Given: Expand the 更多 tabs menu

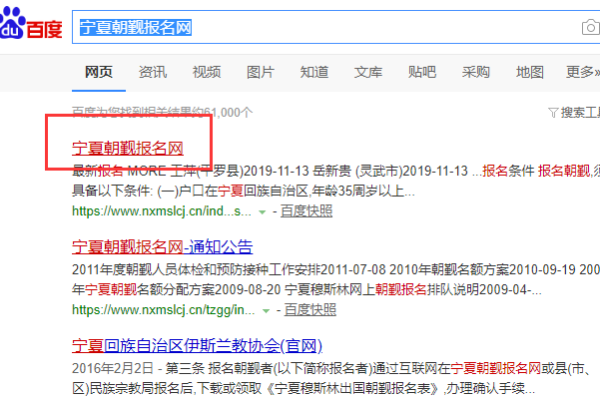Looking at the screenshot, I should (583, 72).
